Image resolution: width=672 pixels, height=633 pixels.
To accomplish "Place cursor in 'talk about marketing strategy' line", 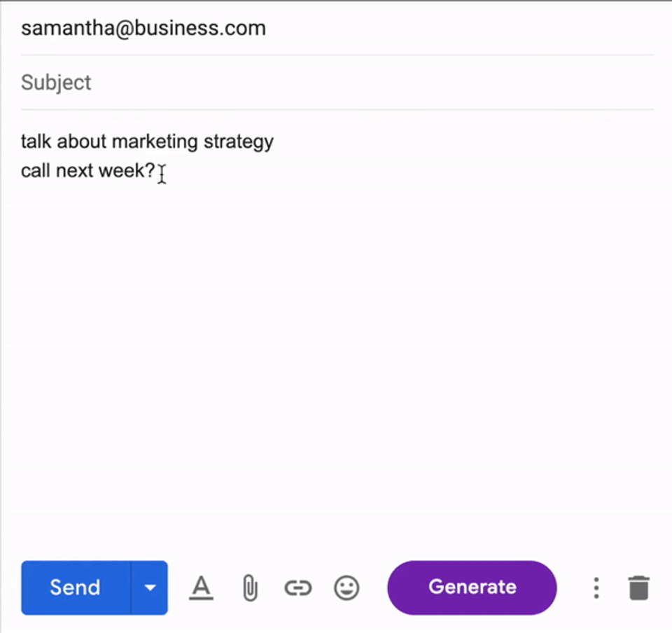I will click(148, 142).
